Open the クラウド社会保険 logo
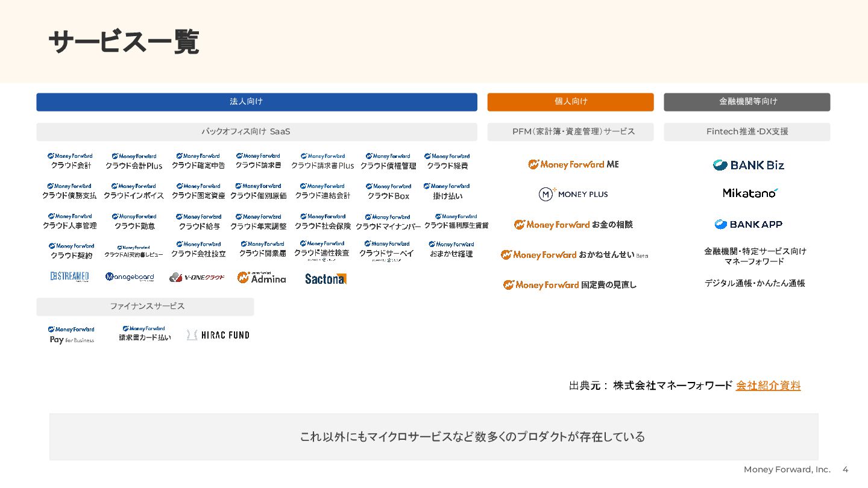The height and width of the screenshot is (488, 868). (322, 221)
